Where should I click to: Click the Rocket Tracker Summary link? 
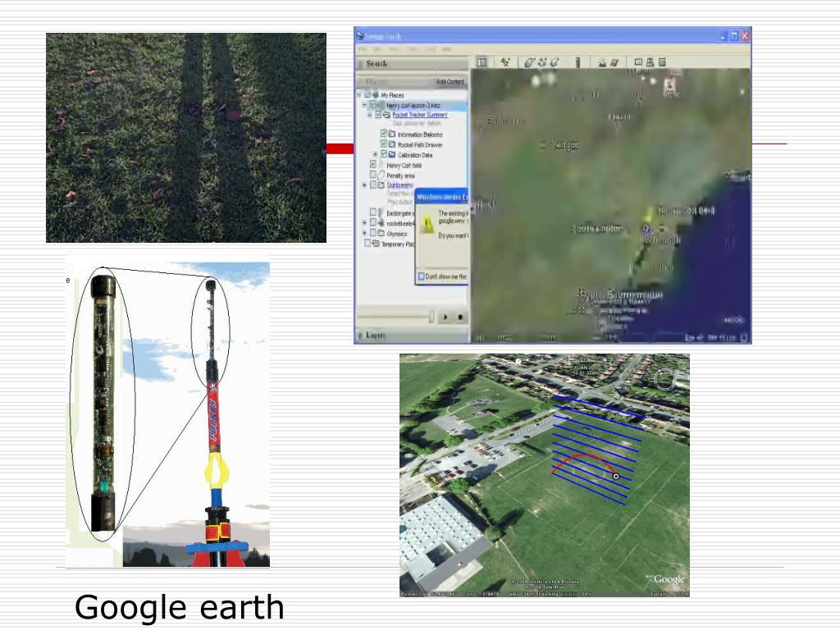click(x=420, y=115)
